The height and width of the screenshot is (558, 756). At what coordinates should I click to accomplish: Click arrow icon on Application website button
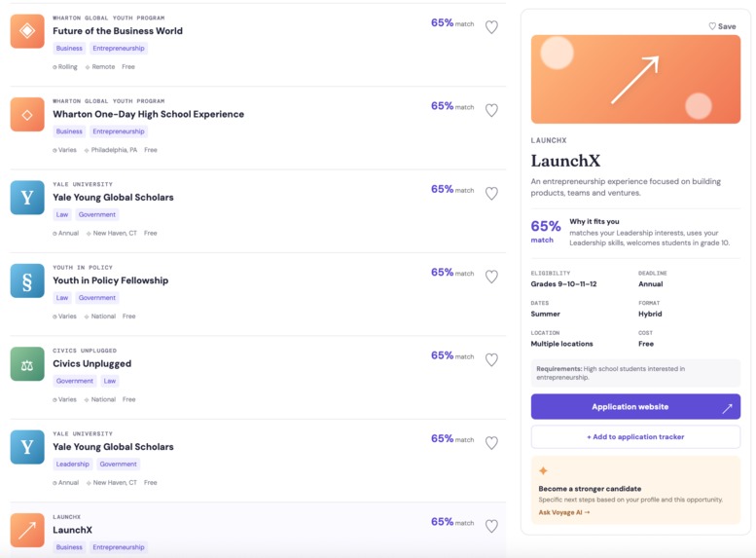(x=727, y=409)
